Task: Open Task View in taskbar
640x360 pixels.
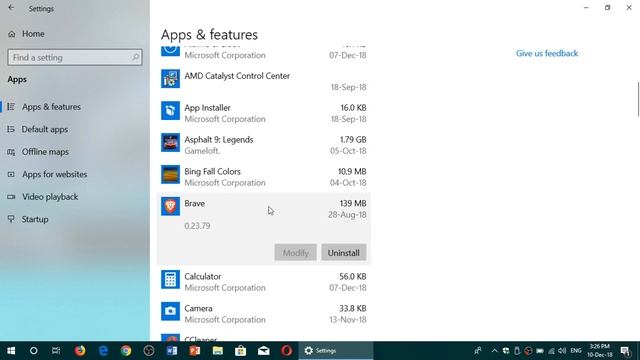Action: pyautogui.click(x=56, y=351)
